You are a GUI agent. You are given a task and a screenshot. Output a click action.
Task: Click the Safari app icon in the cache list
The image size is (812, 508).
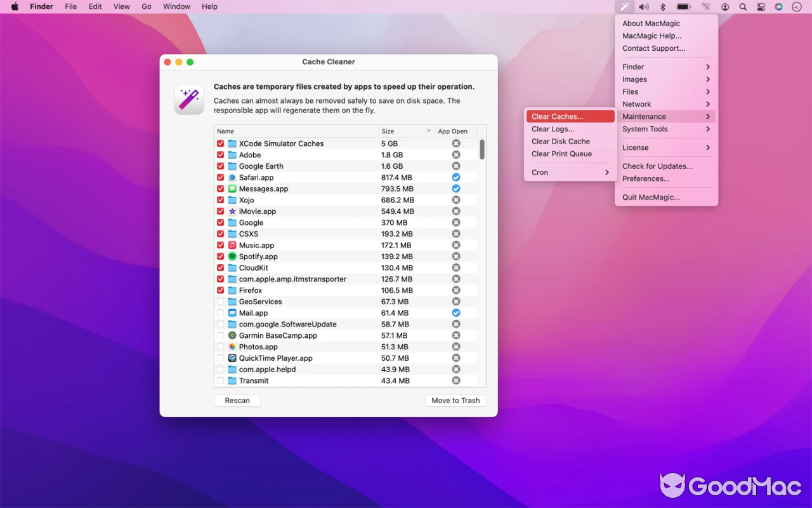pos(231,177)
